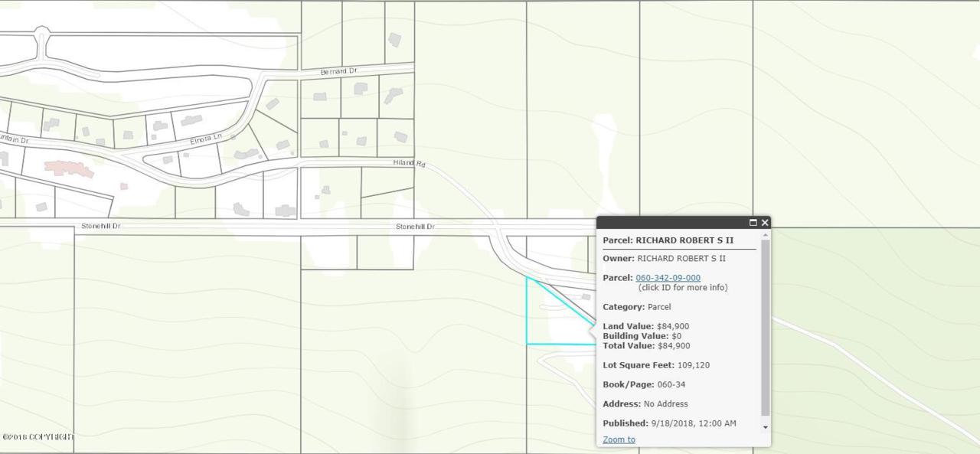Click the leftmost Stonehill Dr label
The width and height of the screenshot is (980, 454).
click(x=101, y=227)
